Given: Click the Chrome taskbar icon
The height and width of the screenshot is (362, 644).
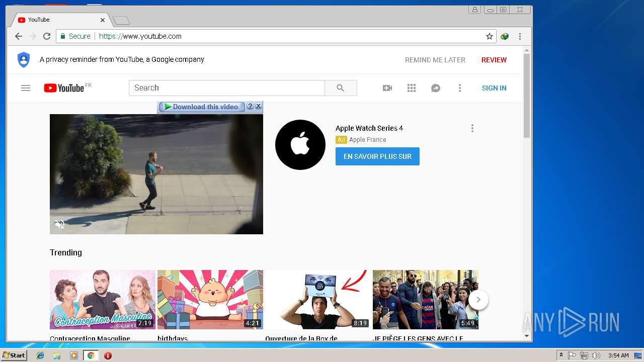Looking at the screenshot, I should click(x=91, y=355).
